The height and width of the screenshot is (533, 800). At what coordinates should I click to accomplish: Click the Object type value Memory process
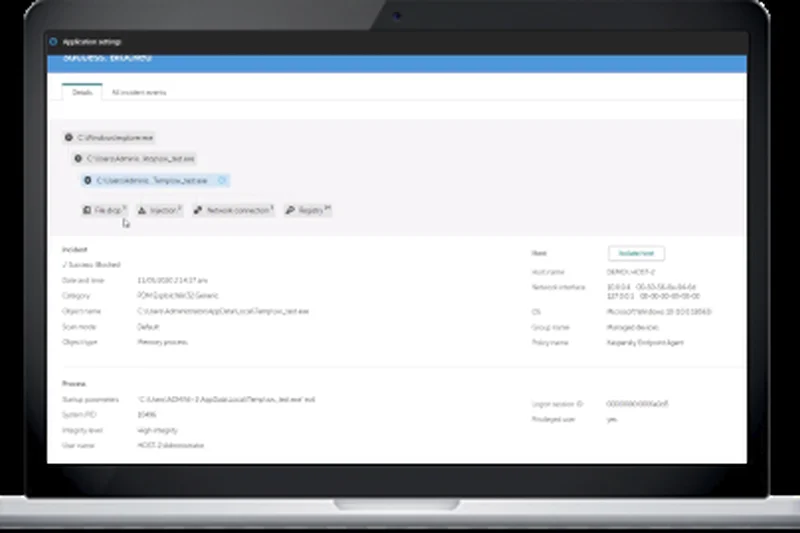162,342
